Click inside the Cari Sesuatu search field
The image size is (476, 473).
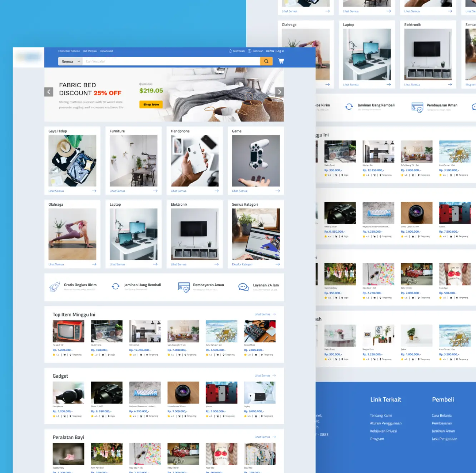point(171,61)
